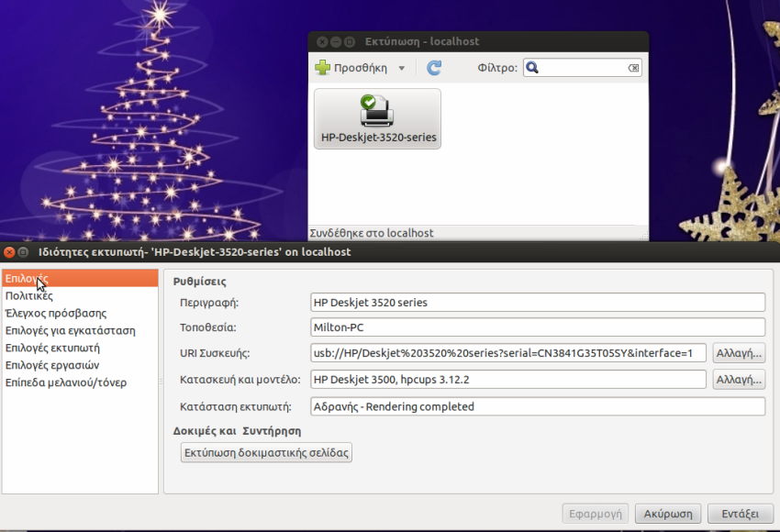This screenshot has height=532, width=780.
Task: Click the Εκτύπωση - localhost title text
Action: [x=422, y=42]
